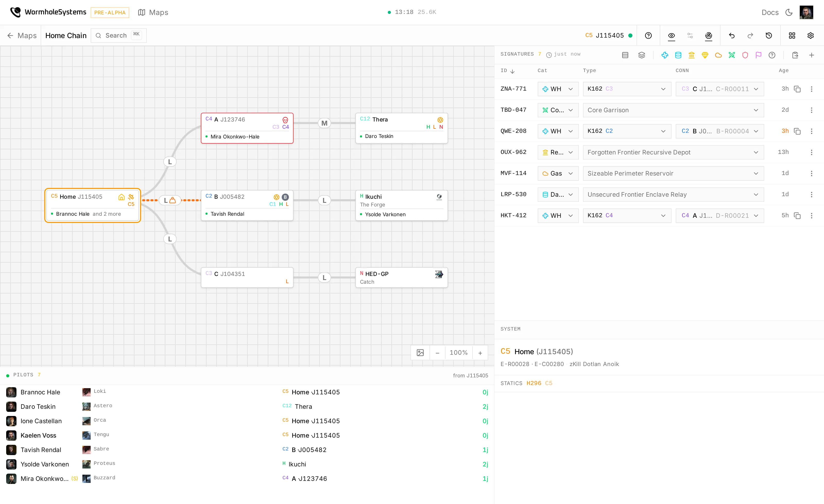This screenshot has height=504, width=824.
Task: Toggle the eye visibility icon in toolbar
Action: [x=671, y=36]
